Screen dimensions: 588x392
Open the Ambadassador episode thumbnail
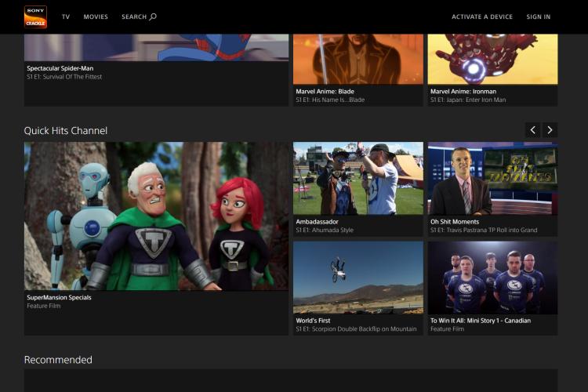click(358, 178)
